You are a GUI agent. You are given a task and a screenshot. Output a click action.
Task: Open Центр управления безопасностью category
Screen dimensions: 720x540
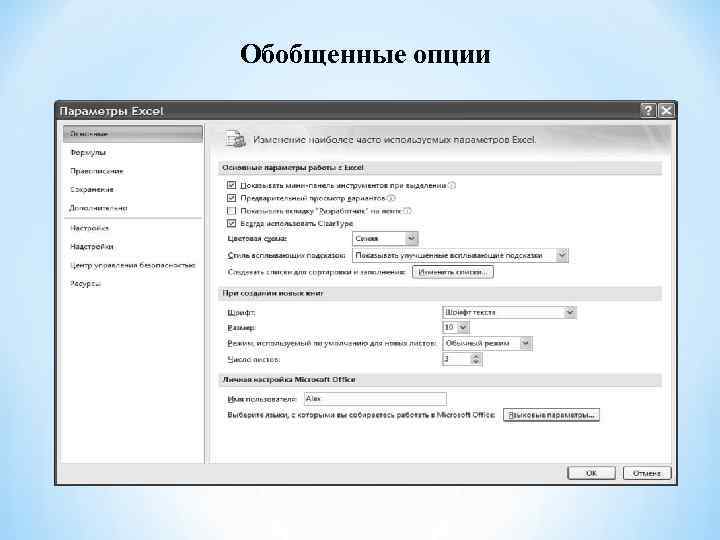[x=133, y=265]
